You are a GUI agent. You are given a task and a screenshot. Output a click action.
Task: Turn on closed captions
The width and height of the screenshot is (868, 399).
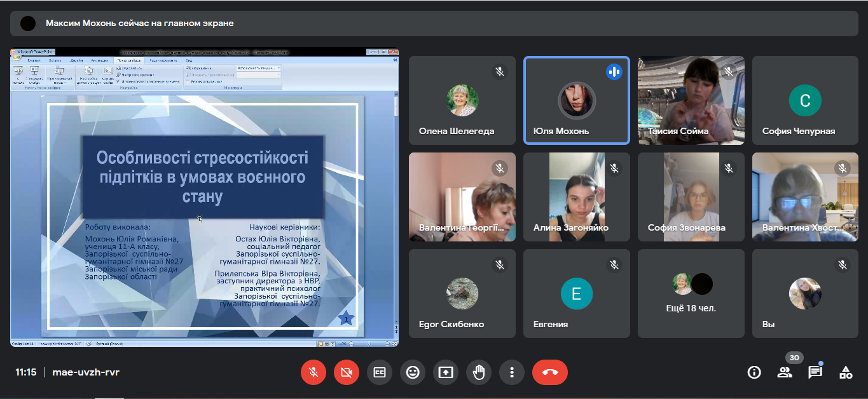[x=380, y=372]
